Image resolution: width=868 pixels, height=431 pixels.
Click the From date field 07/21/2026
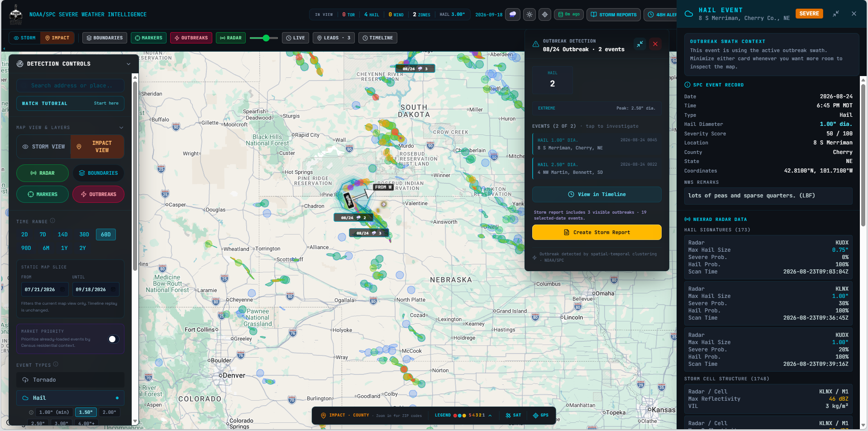pyautogui.click(x=44, y=289)
